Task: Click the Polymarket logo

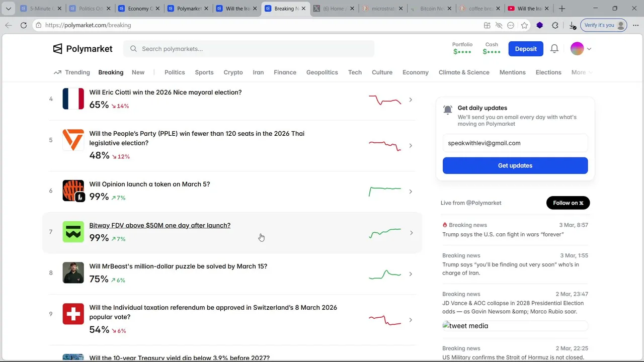Action: pyautogui.click(x=83, y=49)
